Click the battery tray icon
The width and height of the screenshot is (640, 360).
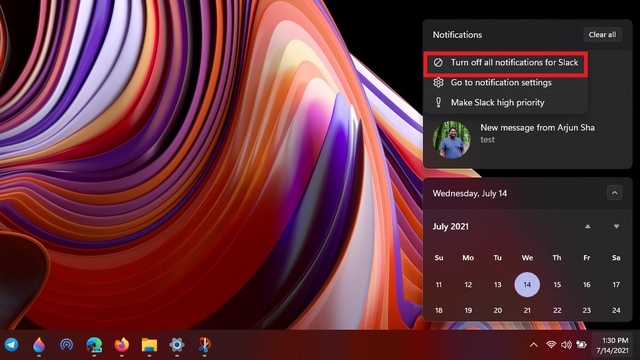click(x=581, y=345)
